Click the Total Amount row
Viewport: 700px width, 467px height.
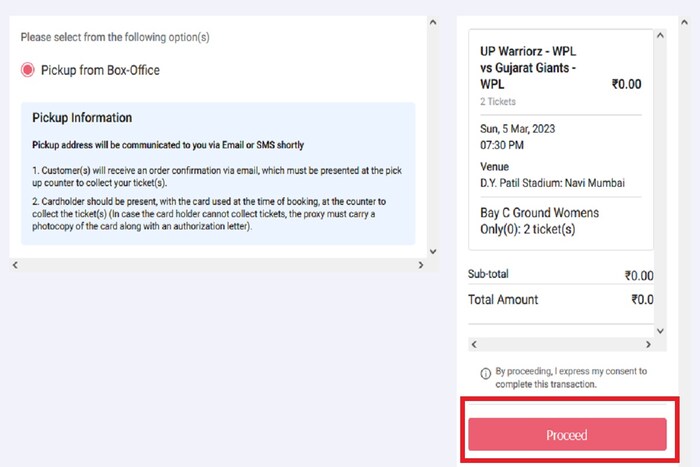pos(561,300)
